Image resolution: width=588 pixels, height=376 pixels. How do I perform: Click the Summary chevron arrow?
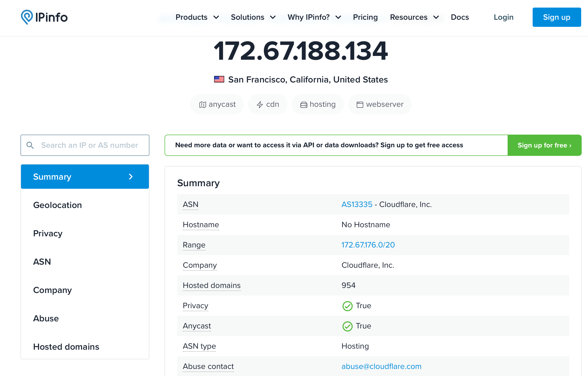[x=131, y=177]
